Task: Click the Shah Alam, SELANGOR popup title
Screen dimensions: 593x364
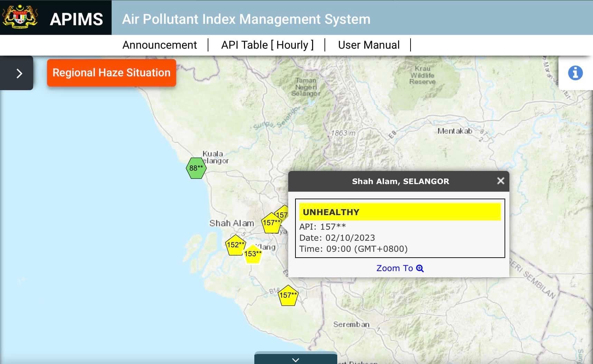Action: point(400,181)
